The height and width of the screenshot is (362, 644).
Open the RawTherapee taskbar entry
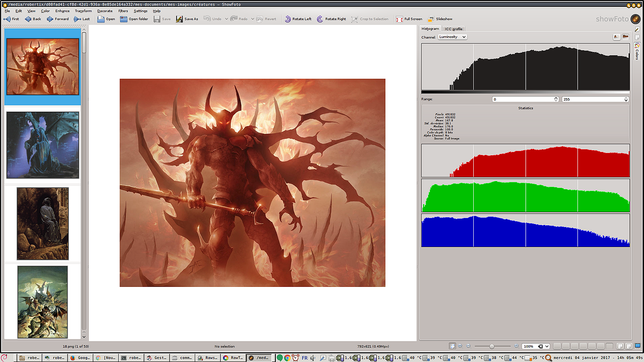tap(233, 357)
